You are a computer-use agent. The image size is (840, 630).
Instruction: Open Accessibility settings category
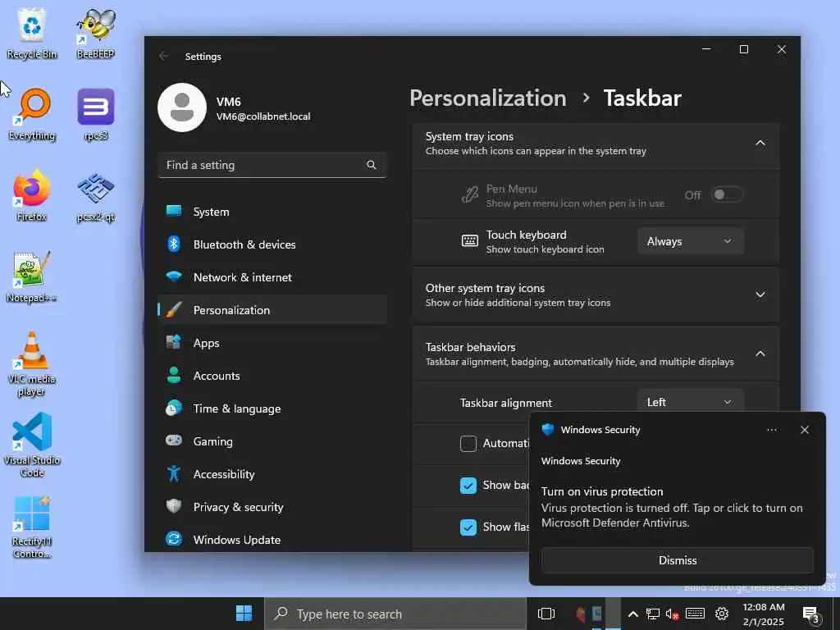pyautogui.click(x=272, y=474)
